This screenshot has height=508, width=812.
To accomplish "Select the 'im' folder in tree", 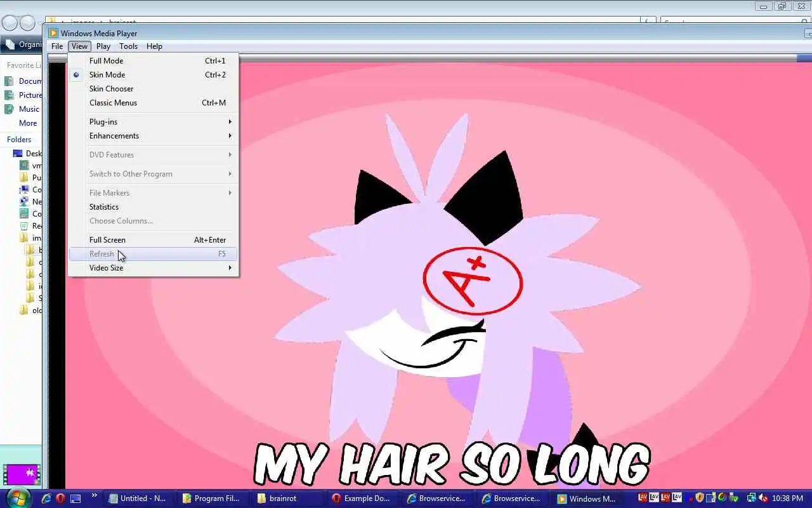I will pos(31,238).
